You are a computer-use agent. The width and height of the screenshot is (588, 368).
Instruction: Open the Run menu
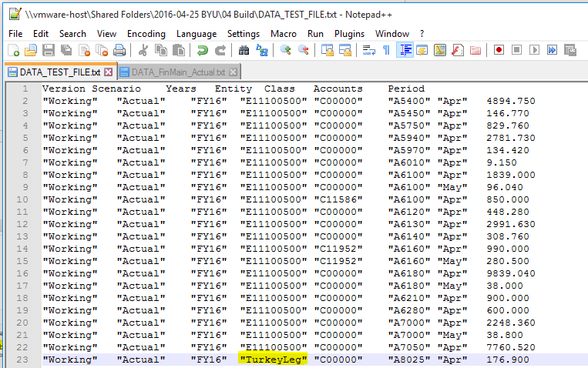click(315, 34)
